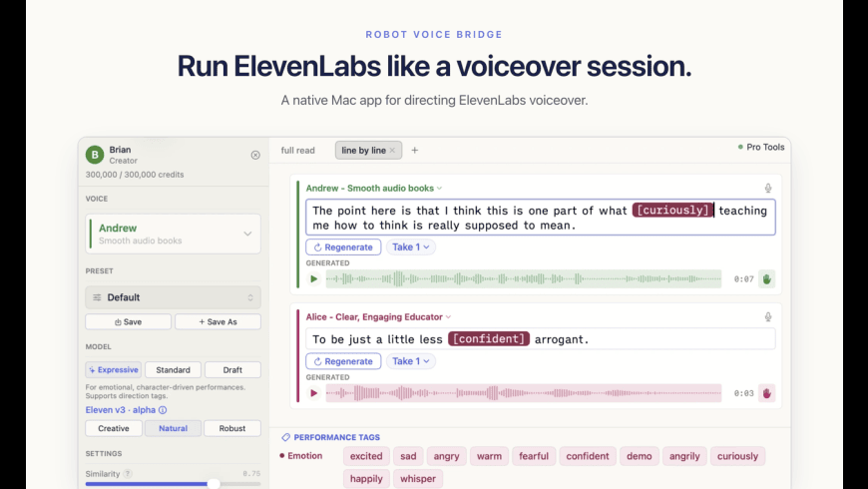Close the Brian account panel
The height and width of the screenshot is (489, 868).
(x=255, y=155)
